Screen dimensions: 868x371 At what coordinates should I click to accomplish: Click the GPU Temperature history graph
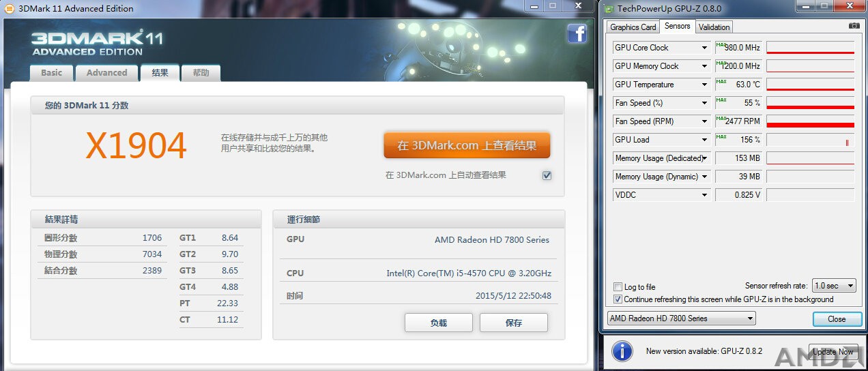click(810, 85)
